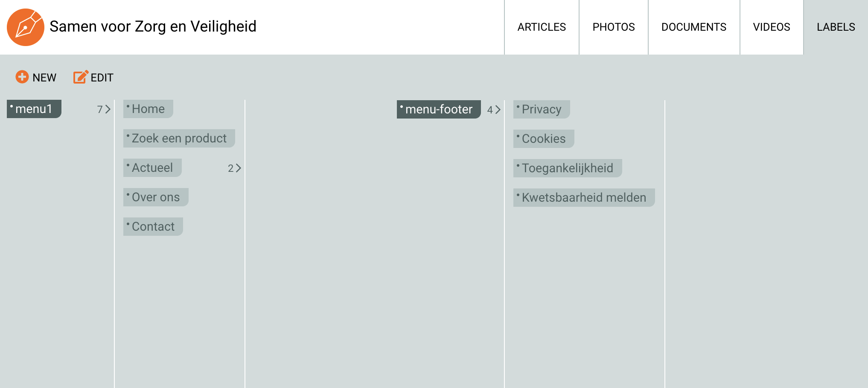Image resolution: width=868 pixels, height=388 pixels.
Task: Expand Actueel sublabels via 2 chevron
Action: [235, 168]
